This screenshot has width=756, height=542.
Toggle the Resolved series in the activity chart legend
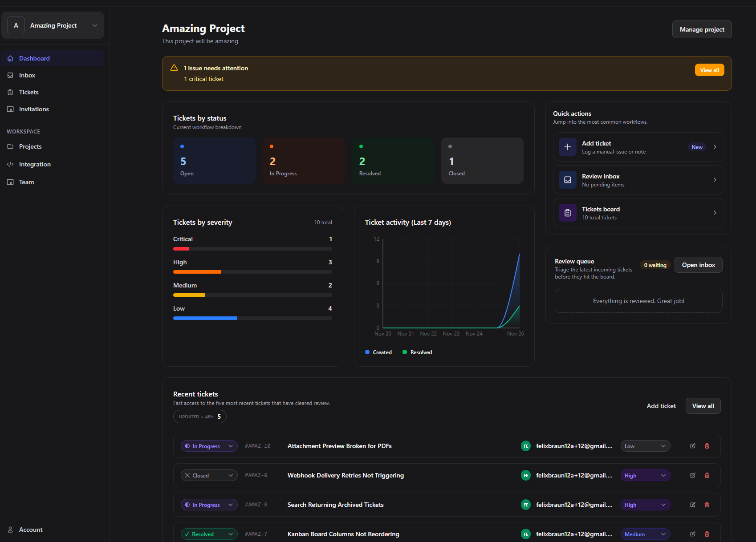point(417,352)
